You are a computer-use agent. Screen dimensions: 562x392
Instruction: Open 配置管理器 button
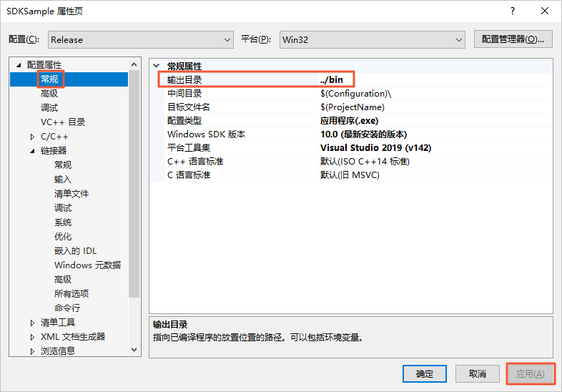[513, 39]
